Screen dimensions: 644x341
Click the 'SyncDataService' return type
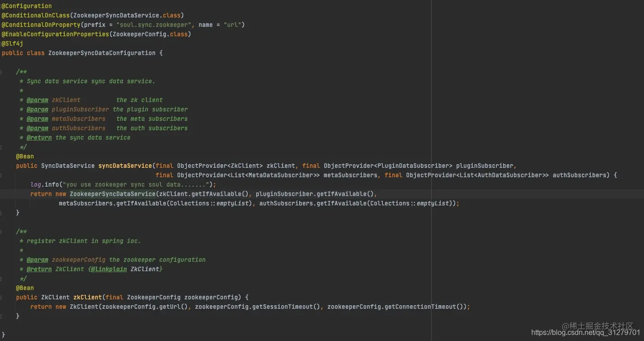pos(68,166)
